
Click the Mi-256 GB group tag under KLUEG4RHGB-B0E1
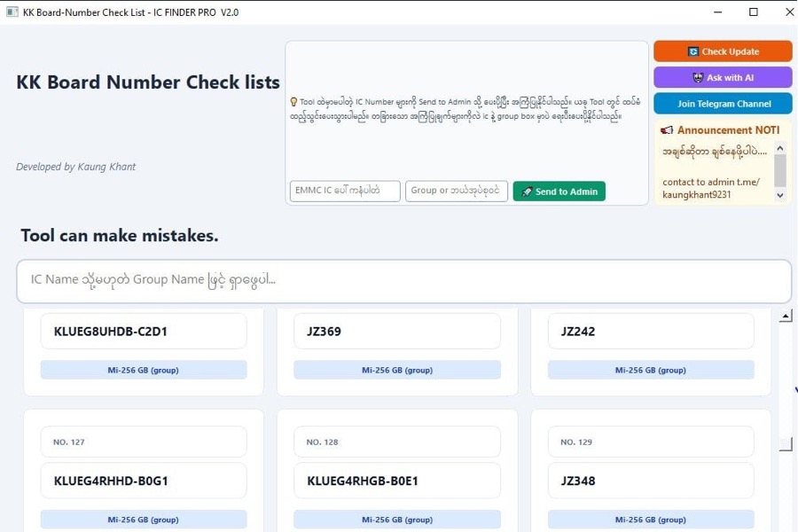click(x=397, y=520)
